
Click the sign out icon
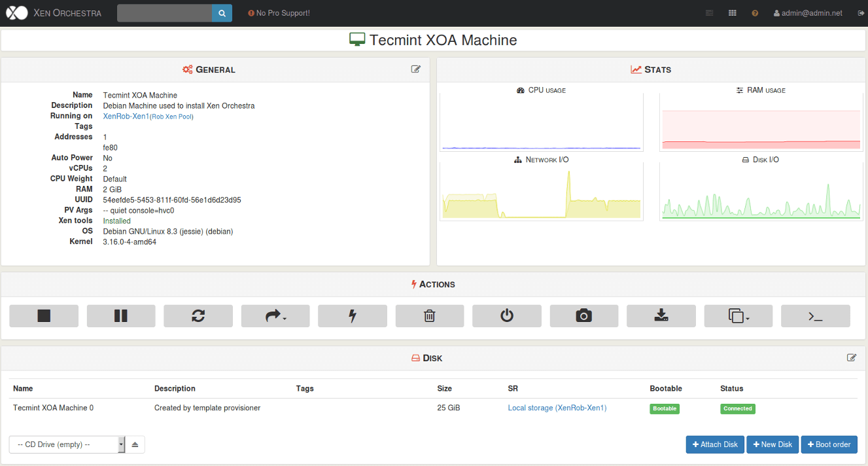[x=861, y=13]
